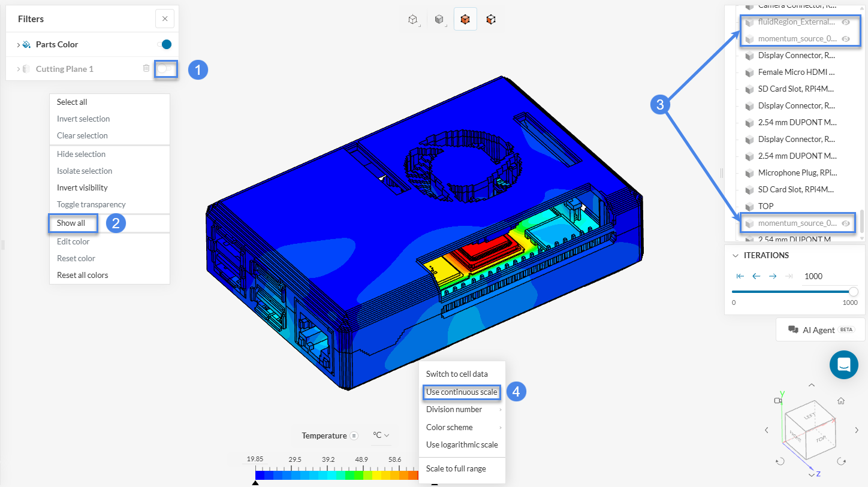Screen dimensions: 868x487
Task: Toggle the Parts Color filter off
Action: coord(164,44)
